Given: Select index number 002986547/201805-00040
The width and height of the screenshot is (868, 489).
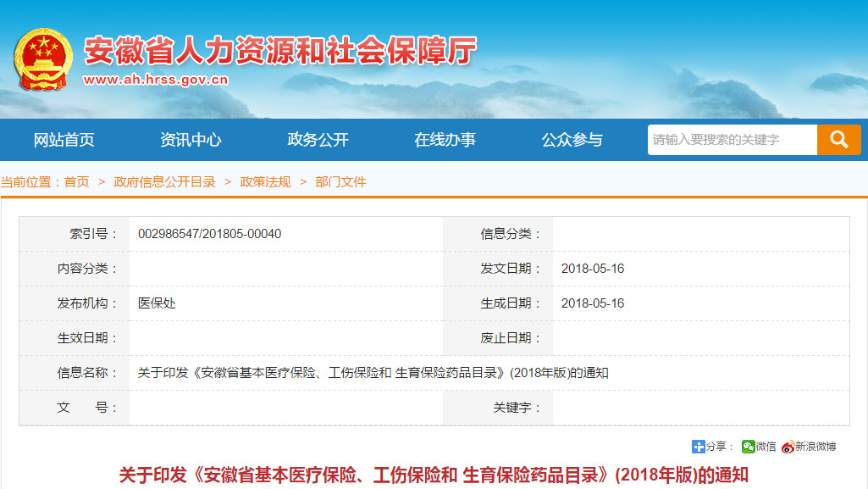Looking at the screenshot, I should pyautogui.click(x=210, y=234).
